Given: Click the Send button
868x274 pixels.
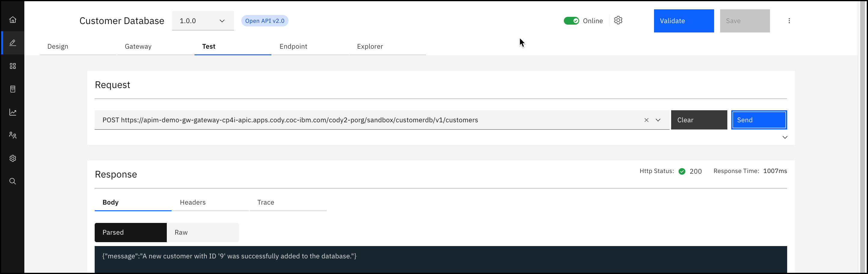Looking at the screenshot, I should pyautogui.click(x=759, y=120).
